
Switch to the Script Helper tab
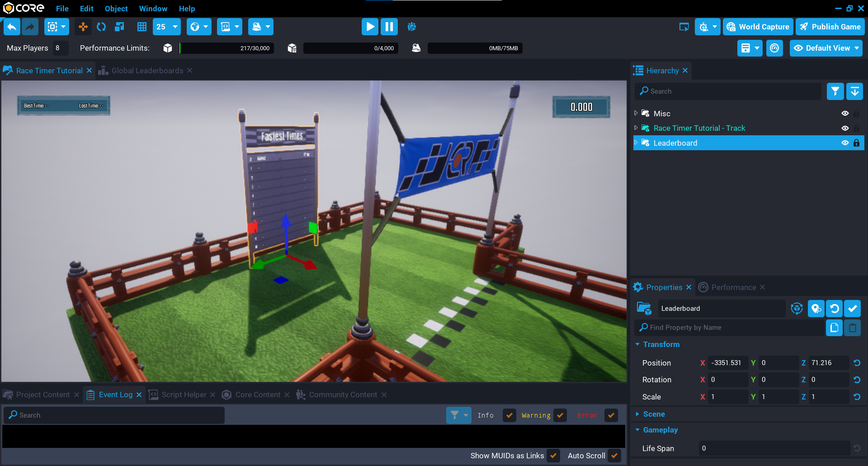point(184,395)
